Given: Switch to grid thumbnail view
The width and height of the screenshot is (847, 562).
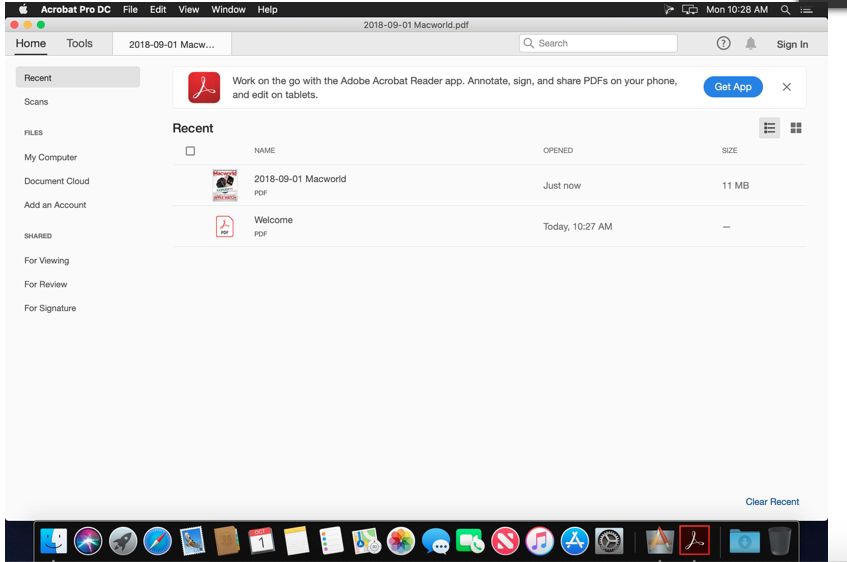Looking at the screenshot, I should point(796,128).
